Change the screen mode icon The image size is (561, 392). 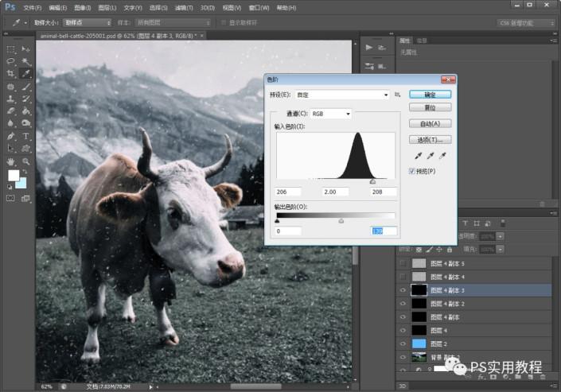(x=25, y=198)
